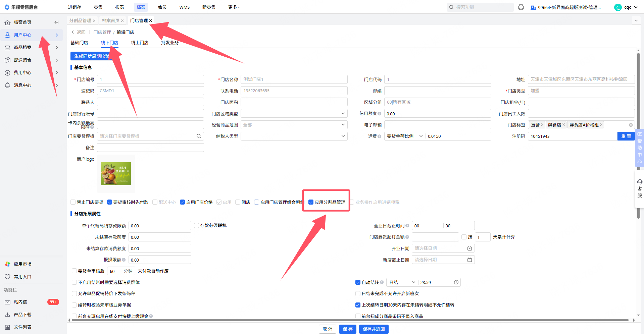The width and height of the screenshot is (644, 334).
Task: Open the 进销存 top menu
Action: 75,7
